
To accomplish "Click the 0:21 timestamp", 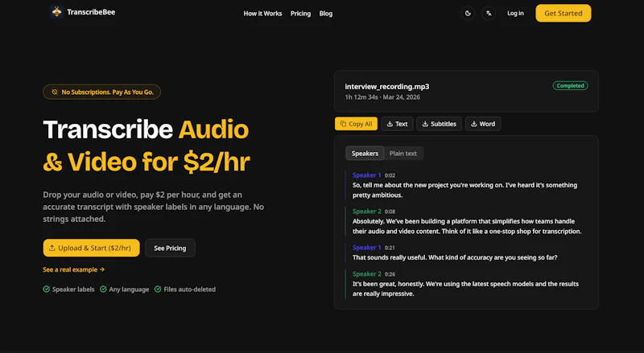I will [x=390, y=248].
